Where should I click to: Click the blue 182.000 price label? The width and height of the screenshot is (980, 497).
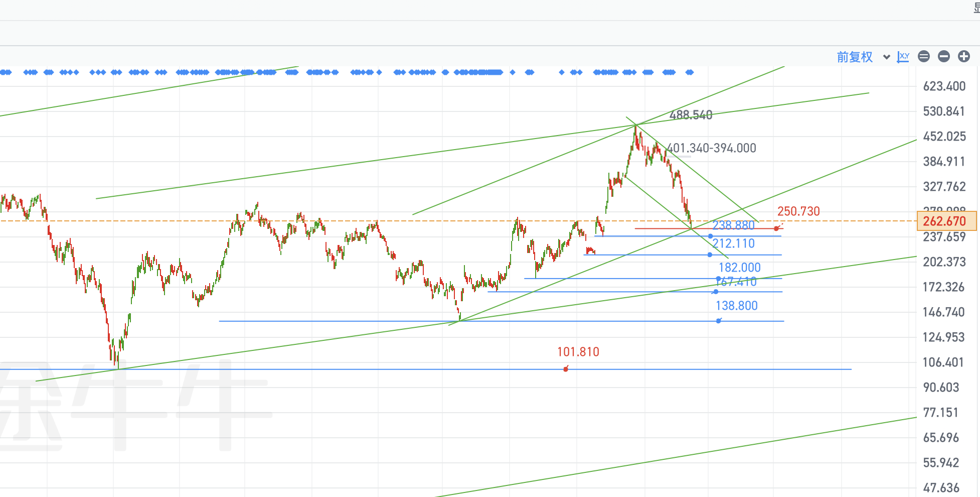(740, 268)
